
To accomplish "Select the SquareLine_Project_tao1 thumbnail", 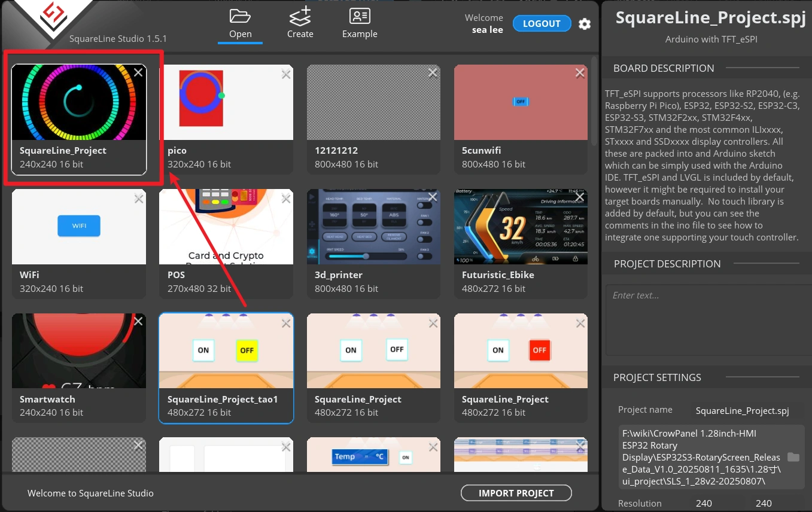I will click(226, 351).
